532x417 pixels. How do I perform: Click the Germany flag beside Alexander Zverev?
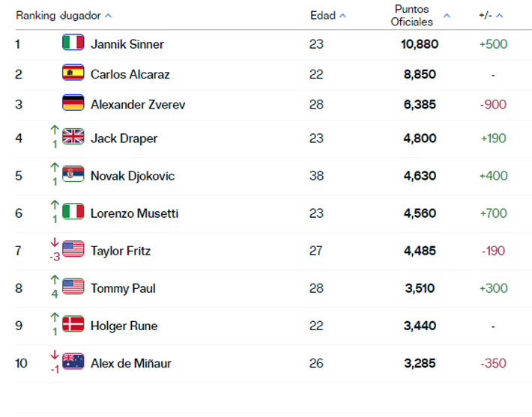pyautogui.click(x=73, y=103)
